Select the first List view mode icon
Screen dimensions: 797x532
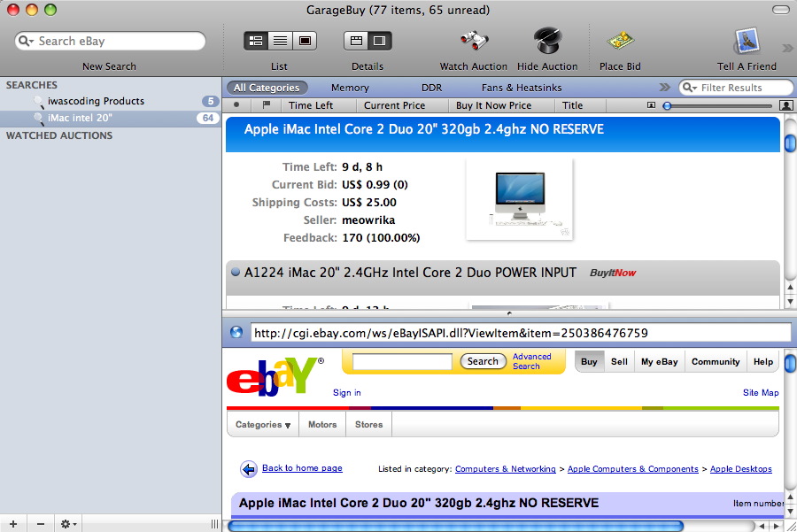tap(256, 41)
